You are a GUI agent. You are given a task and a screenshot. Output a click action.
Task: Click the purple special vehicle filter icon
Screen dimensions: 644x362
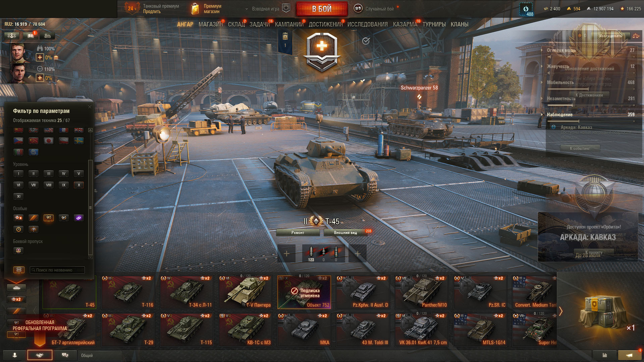(79, 218)
